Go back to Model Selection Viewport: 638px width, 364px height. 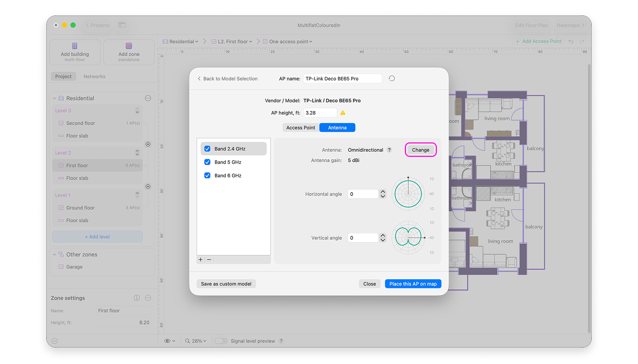pos(227,79)
